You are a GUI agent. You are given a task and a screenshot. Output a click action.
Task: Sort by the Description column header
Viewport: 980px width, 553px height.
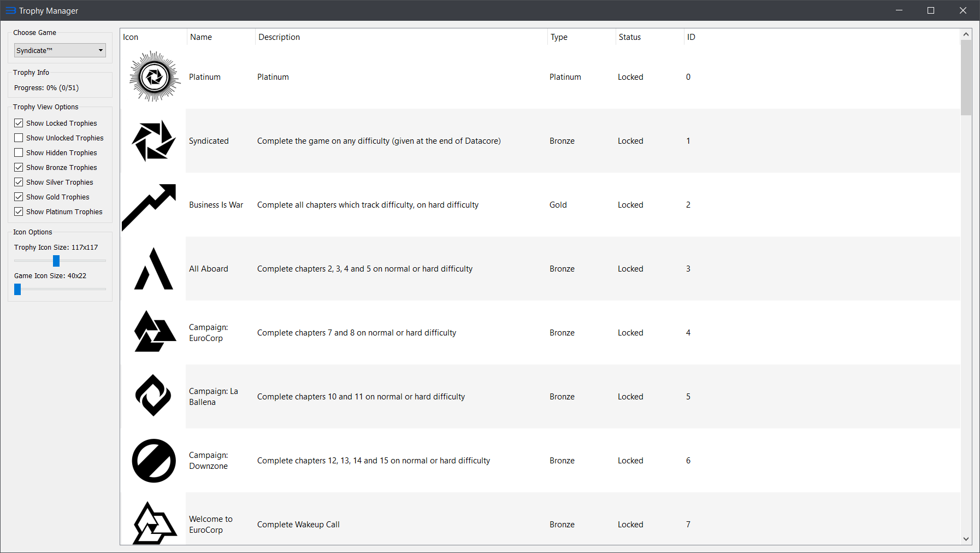(401, 37)
